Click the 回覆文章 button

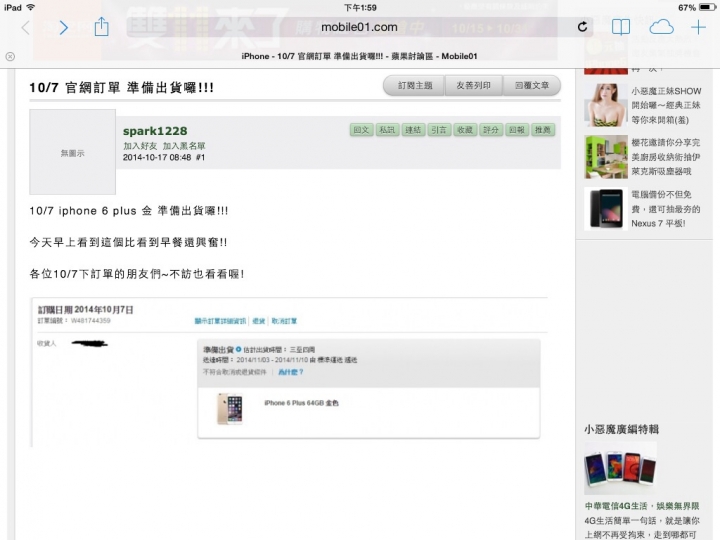[532, 85]
